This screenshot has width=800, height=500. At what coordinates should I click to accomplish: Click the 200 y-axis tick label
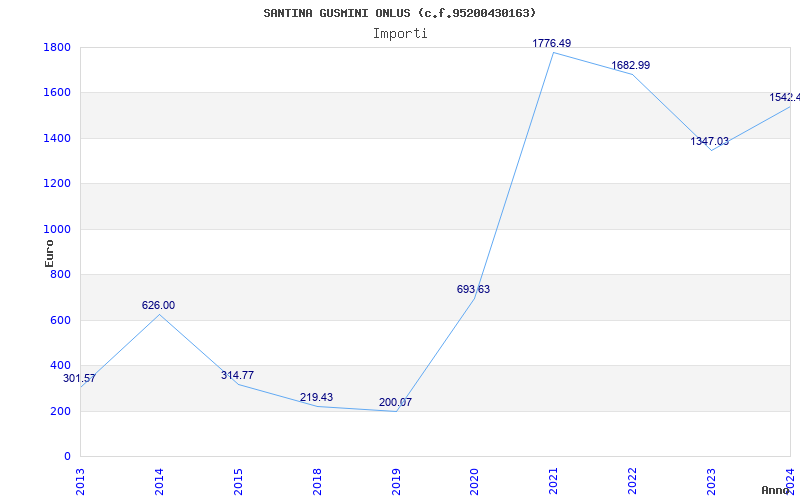60,411
